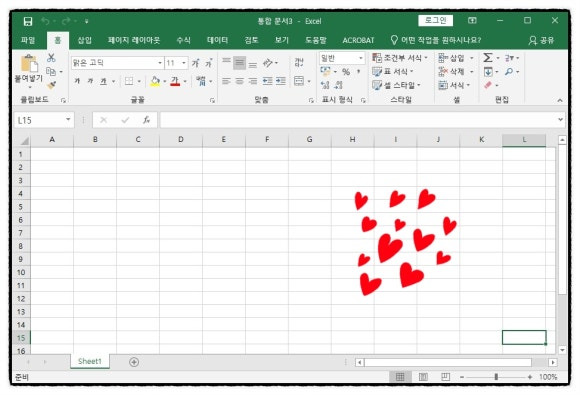
Task: Toggle wrap text
Action: pos(299,62)
